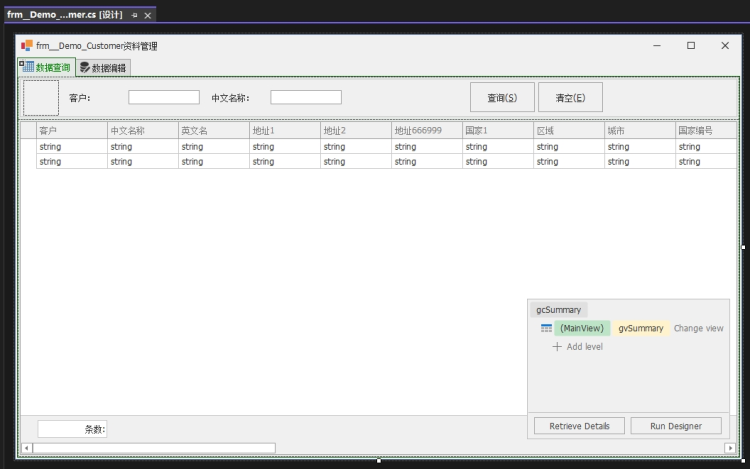
Task: Click the Retrieve Details button
Action: (579, 426)
